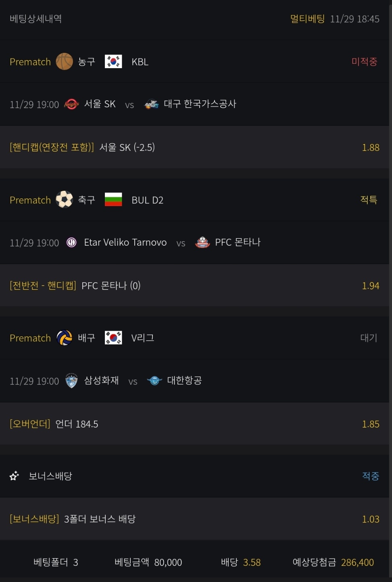The width and height of the screenshot is (392, 582).
Task: Click the 미적중 status on KBL bet
Action: click(x=364, y=62)
